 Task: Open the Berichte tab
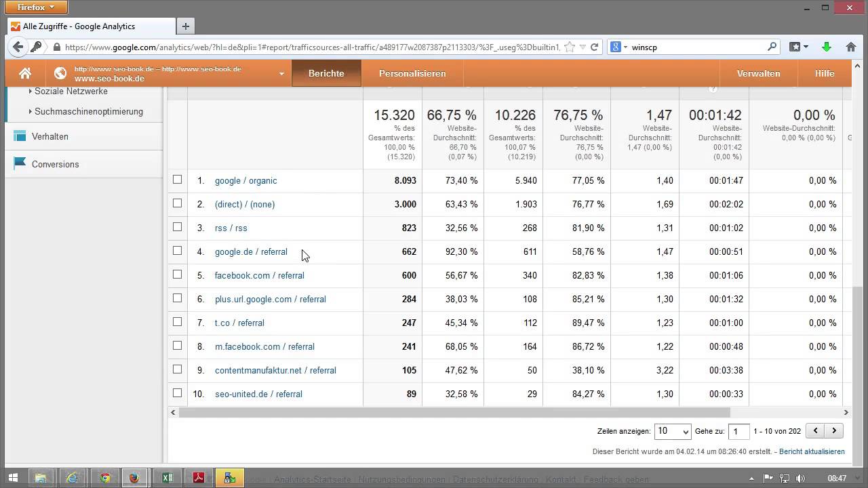tap(326, 73)
